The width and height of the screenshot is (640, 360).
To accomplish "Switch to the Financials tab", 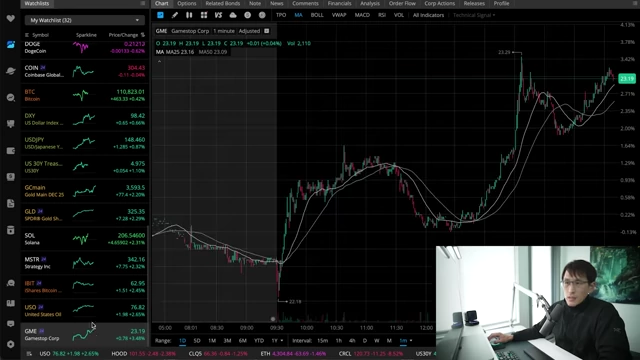I will point(339,3).
